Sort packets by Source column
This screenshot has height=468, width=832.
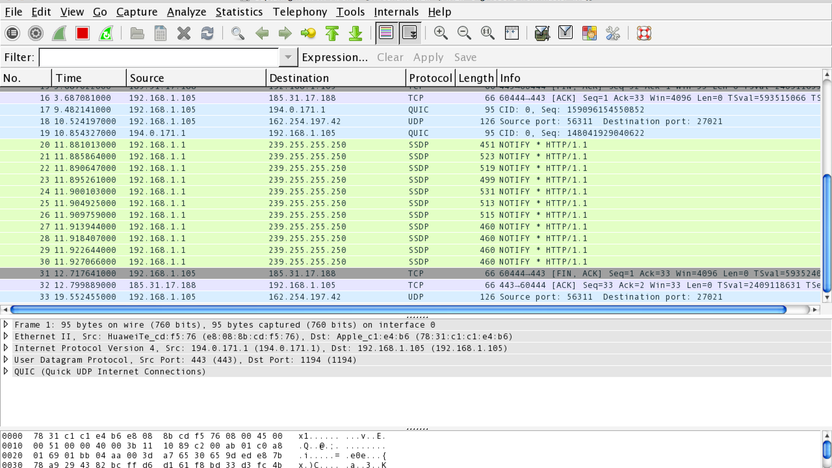click(196, 78)
